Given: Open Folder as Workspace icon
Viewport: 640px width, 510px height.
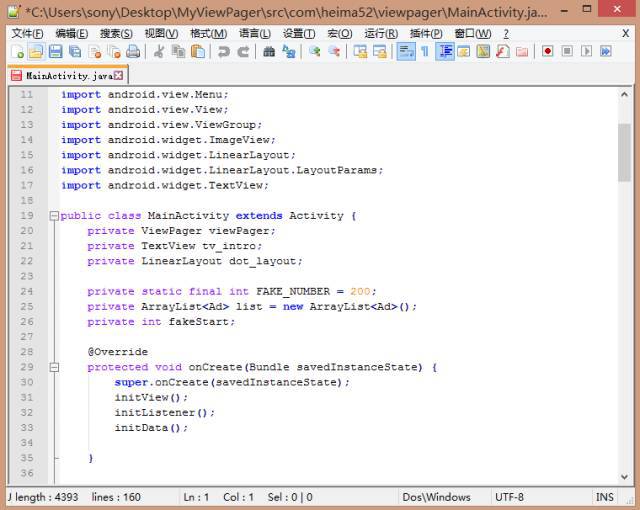Looking at the screenshot, I should tap(522, 52).
